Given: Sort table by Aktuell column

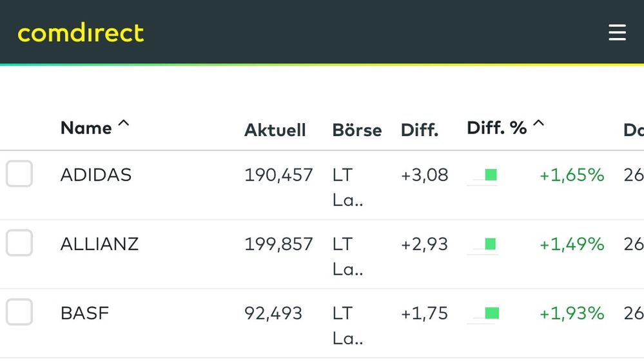Looking at the screenshot, I should (275, 130).
